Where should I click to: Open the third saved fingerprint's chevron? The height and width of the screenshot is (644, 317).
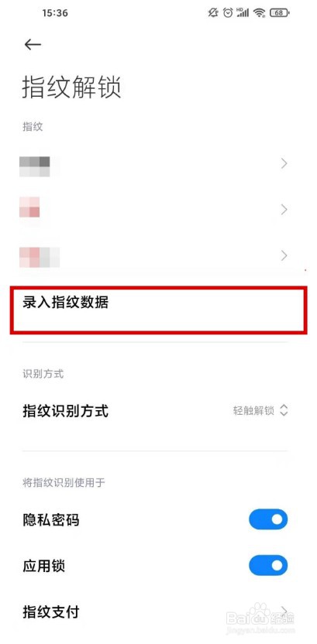pyautogui.click(x=284, y=256)
